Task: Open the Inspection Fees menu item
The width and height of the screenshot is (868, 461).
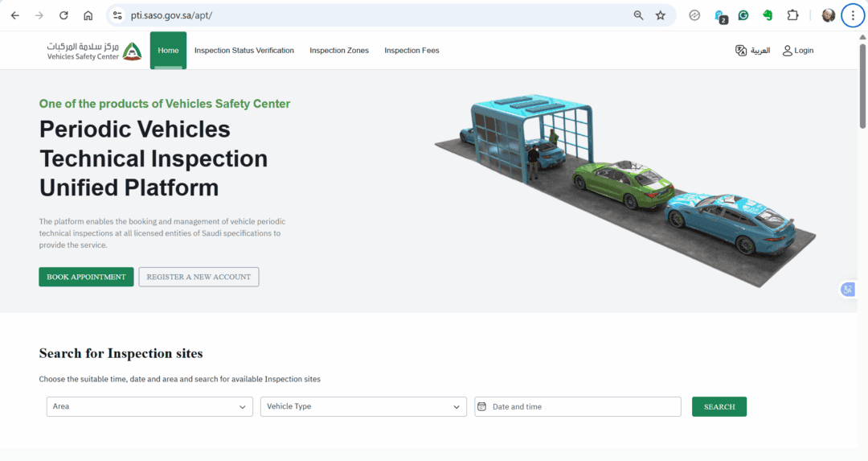Action: pos(411,51)
